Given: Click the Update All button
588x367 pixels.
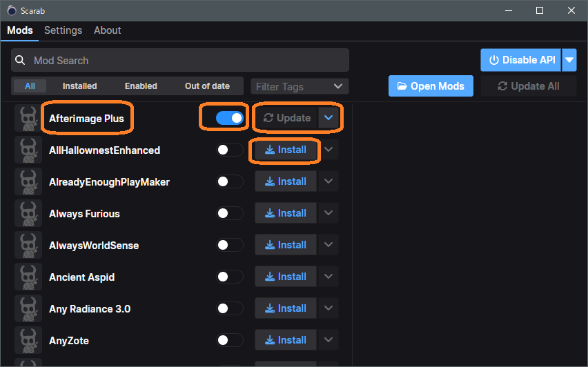Looking at the screenshot, I should click(529, 86).
